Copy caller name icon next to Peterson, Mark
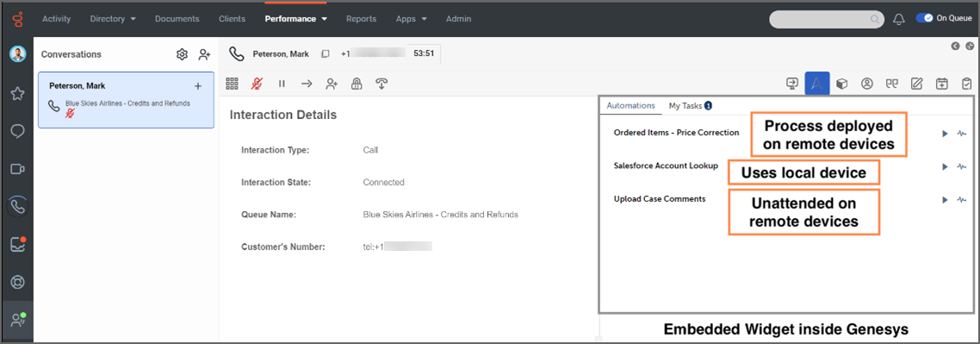980x344 pixels. [325, 53]
